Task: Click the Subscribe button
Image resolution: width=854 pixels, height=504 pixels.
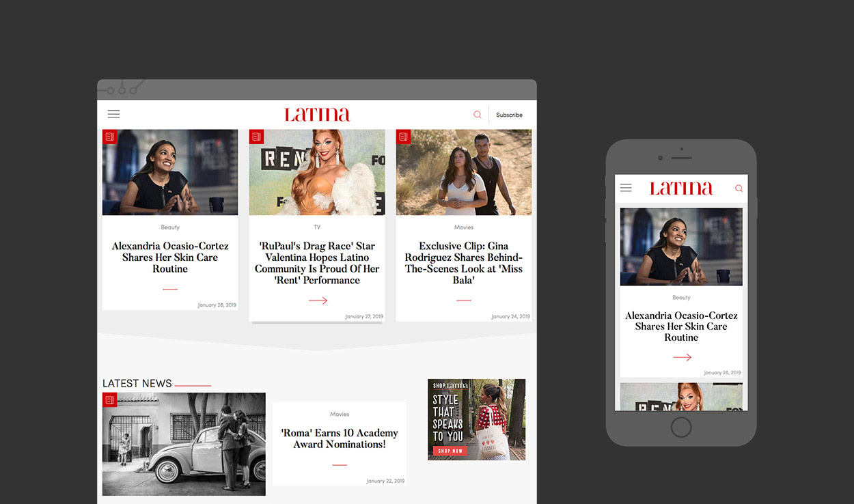Action: [509, 115]
